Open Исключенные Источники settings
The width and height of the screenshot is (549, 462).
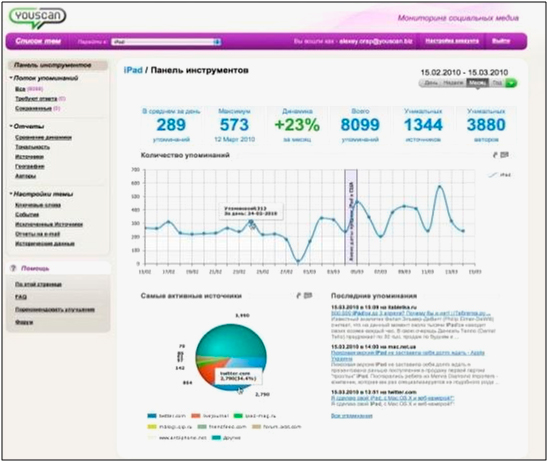49,224
